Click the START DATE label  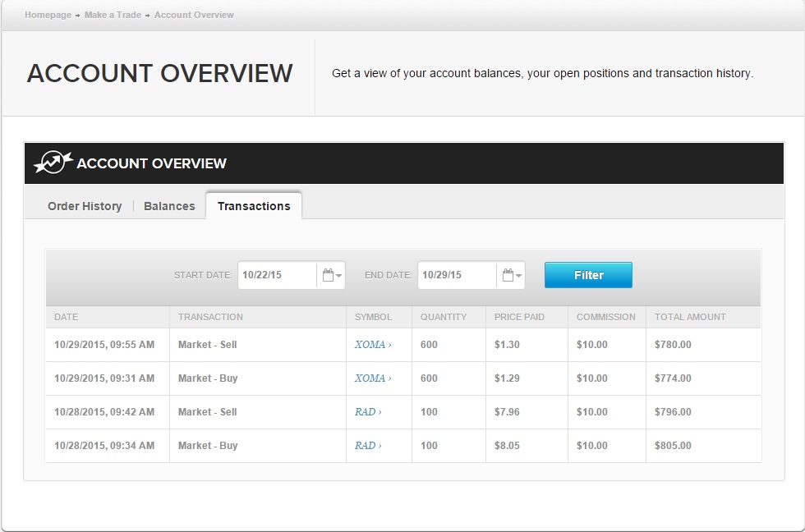tap(203, 275)
